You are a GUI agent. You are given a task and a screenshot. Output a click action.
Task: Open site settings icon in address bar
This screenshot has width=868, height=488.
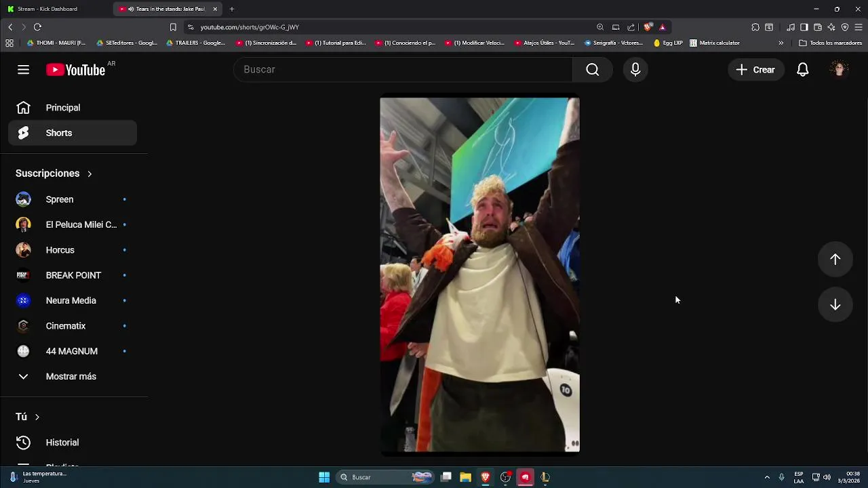pyautogui.click(x=191, y=27)
